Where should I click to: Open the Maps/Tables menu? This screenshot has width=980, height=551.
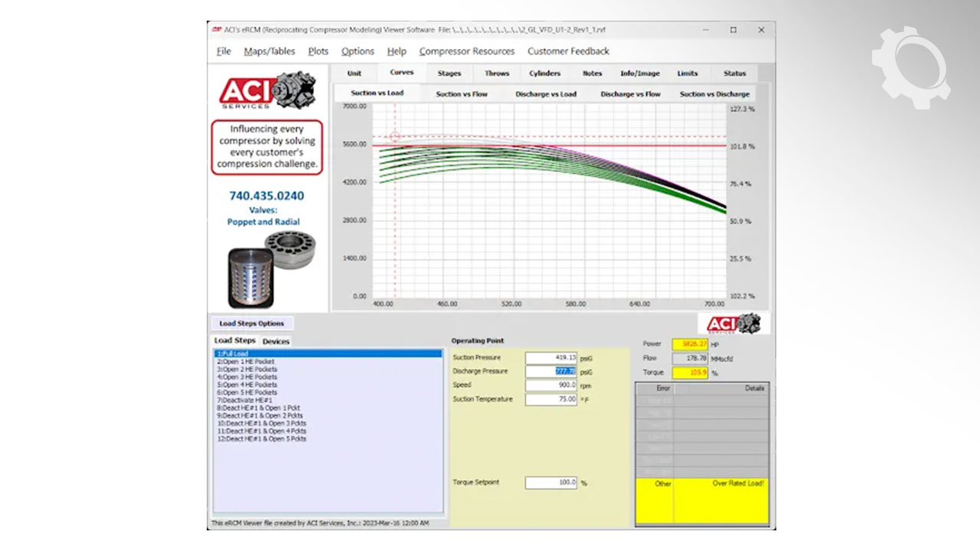point(269,51)
